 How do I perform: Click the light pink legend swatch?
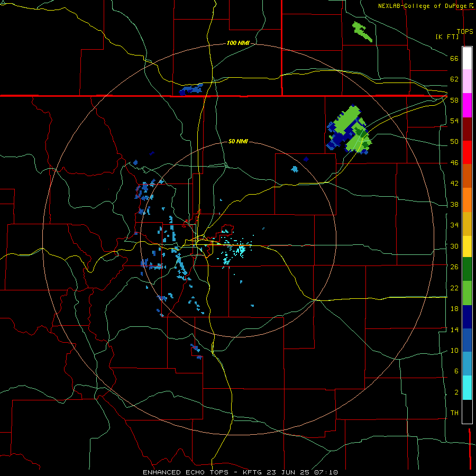coord(467,81)
